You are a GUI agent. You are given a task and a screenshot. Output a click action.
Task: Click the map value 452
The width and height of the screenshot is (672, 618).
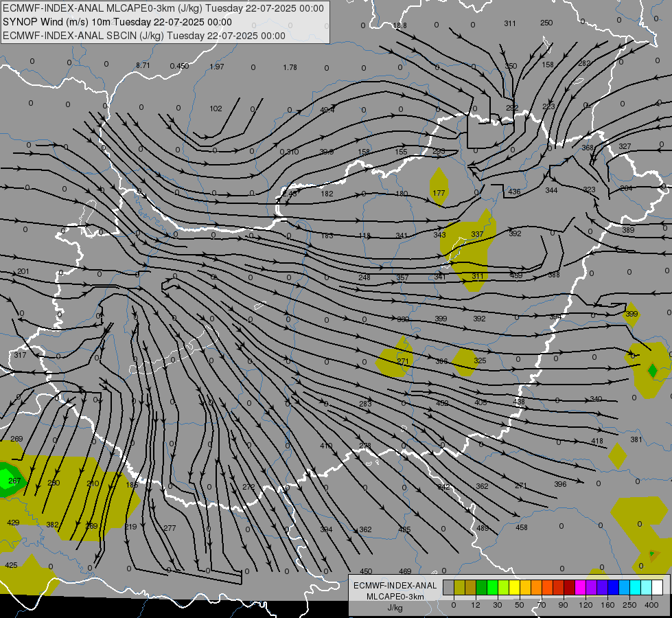pos(442,403)
